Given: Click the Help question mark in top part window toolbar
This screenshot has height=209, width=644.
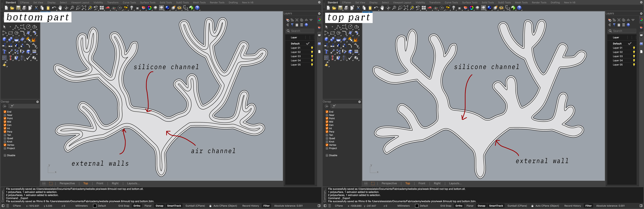Looking at the screenshot, I should click(x=519, y=8).
